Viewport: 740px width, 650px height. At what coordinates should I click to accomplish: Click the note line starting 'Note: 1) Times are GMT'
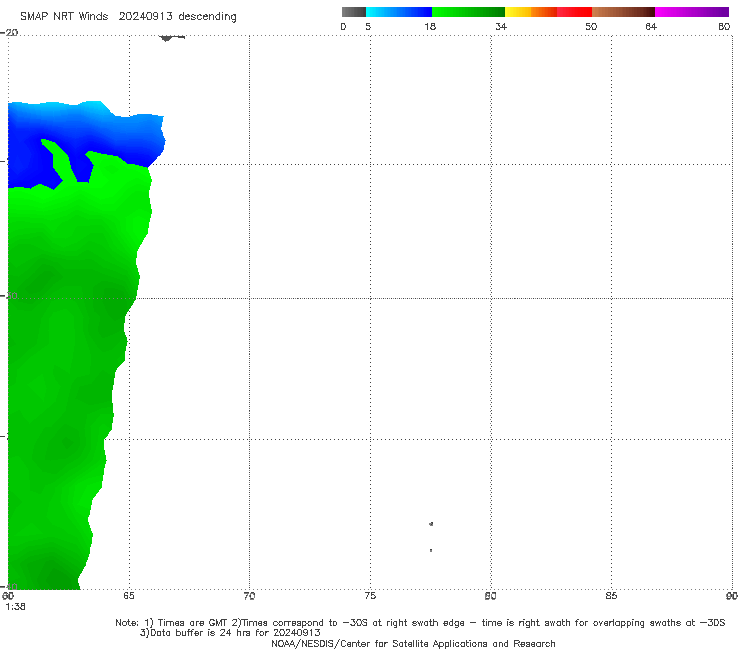click(x=420, y=623)
